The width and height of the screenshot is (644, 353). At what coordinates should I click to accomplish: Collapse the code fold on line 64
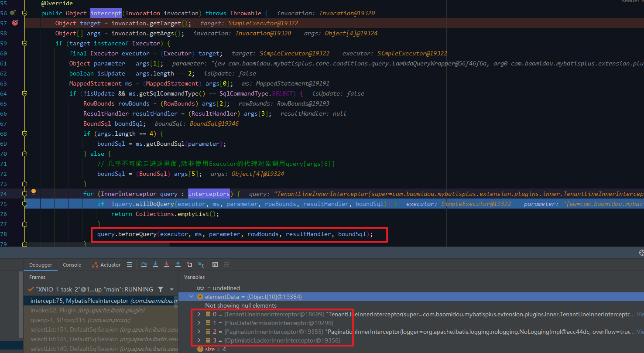pyautogui.click(x=24, y=93)
